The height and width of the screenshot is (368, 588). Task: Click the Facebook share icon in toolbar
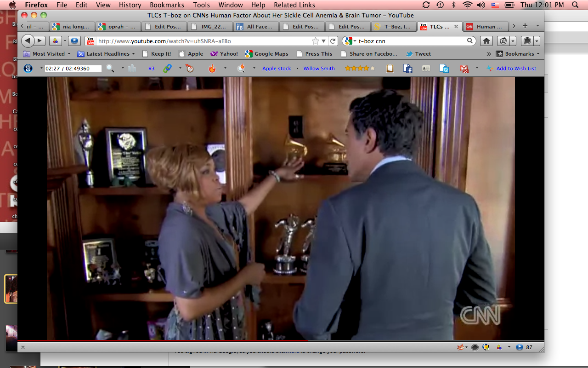407,69
